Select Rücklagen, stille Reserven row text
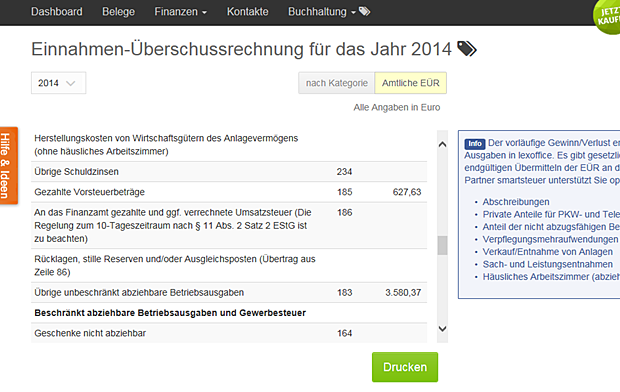The image size is (620, 392). coord(175,265)
